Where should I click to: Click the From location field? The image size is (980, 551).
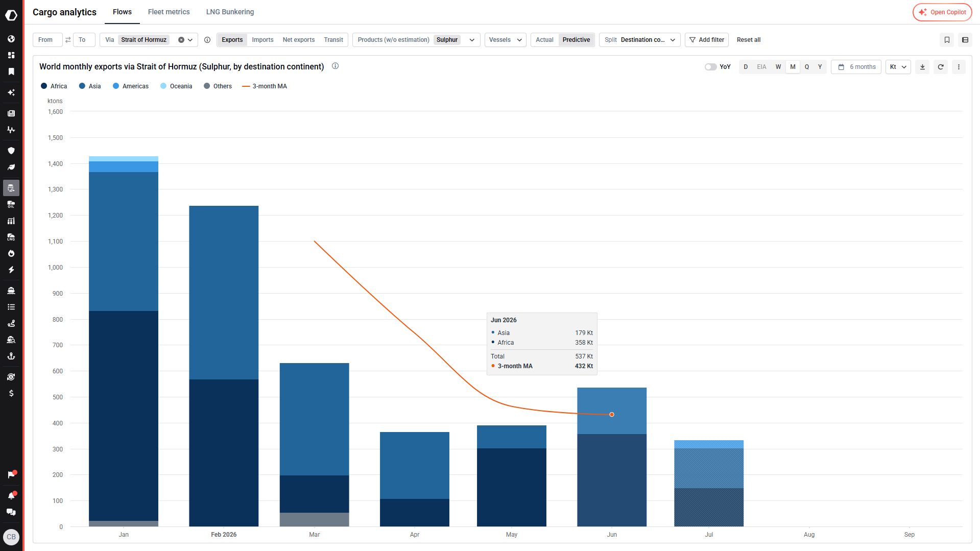47,40
